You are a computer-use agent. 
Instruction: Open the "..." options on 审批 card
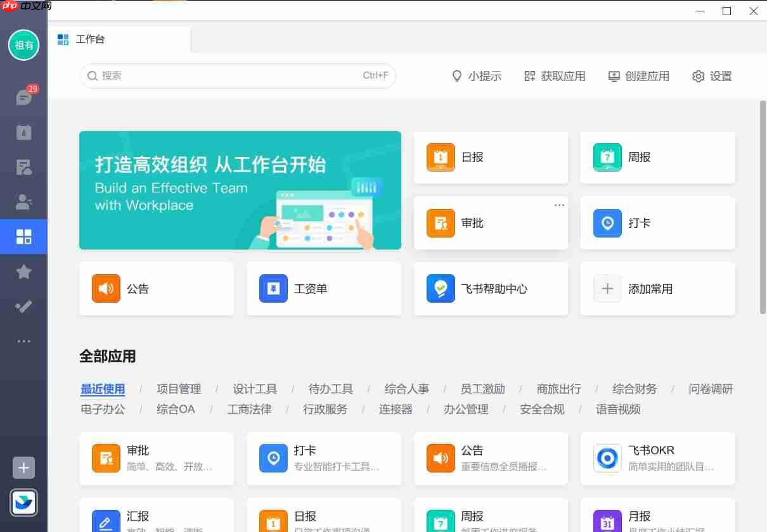559,204
